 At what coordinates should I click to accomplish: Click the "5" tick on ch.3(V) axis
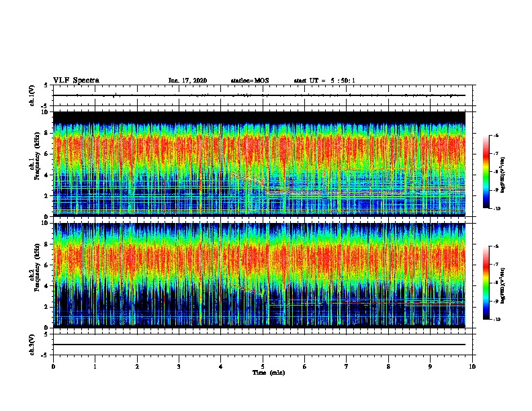click(46, 334)
